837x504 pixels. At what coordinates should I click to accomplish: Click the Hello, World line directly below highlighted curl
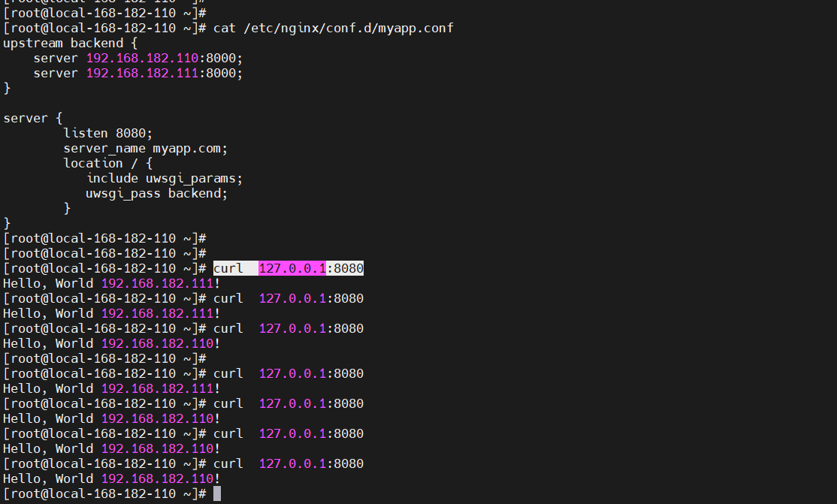tap(111, 283)
